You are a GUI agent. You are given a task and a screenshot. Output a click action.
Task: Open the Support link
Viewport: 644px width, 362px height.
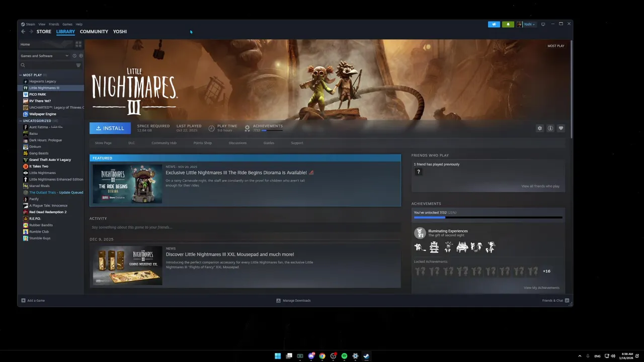pos(297,143)
